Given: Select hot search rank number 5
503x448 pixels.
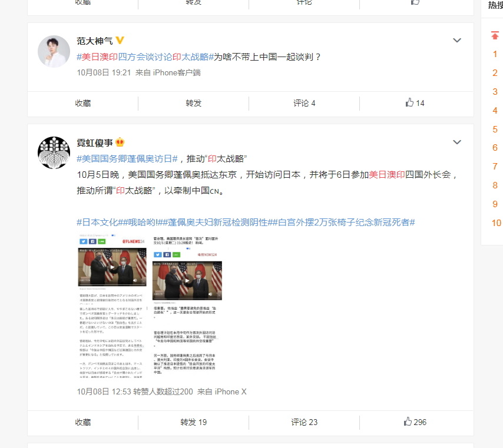Looking at the screenshot, I should pos(495,130).
